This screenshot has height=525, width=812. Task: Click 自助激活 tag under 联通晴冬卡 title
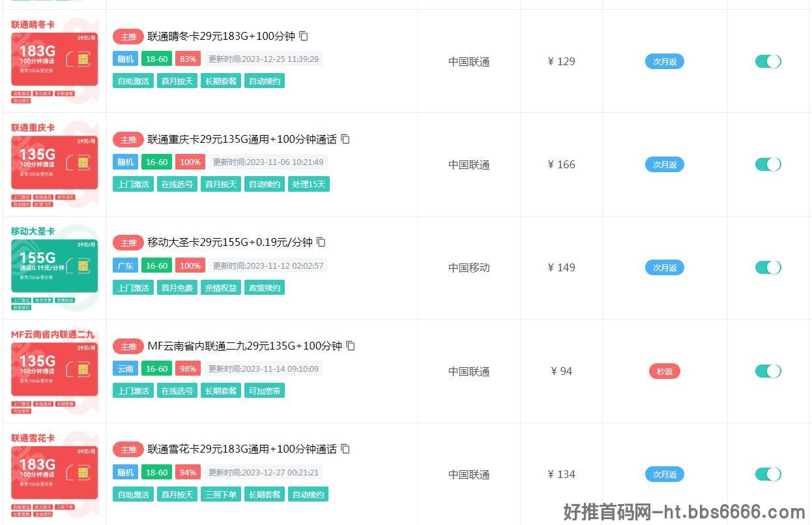pos(133,81)
